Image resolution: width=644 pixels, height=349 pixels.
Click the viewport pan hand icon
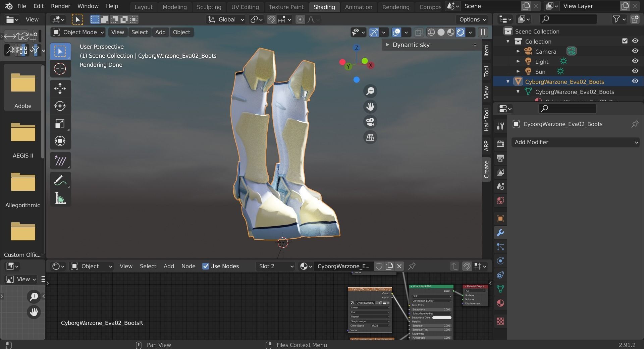click(370, 107)
